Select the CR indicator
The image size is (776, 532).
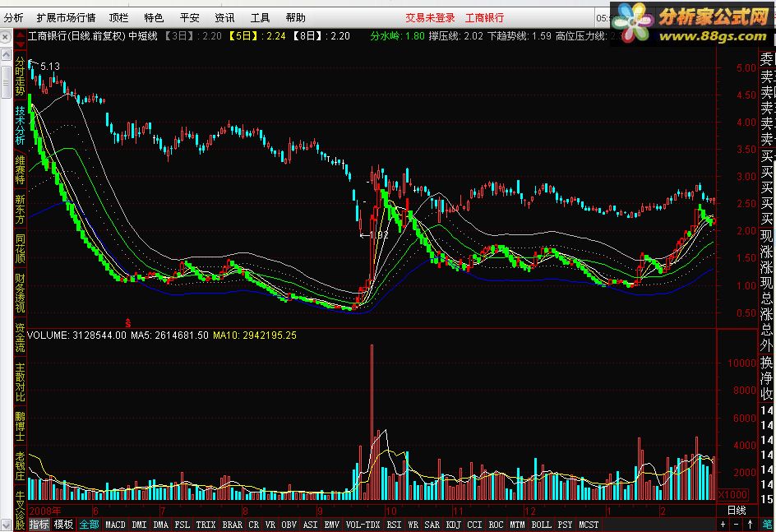pyautogui.click(x=253, y=525)
